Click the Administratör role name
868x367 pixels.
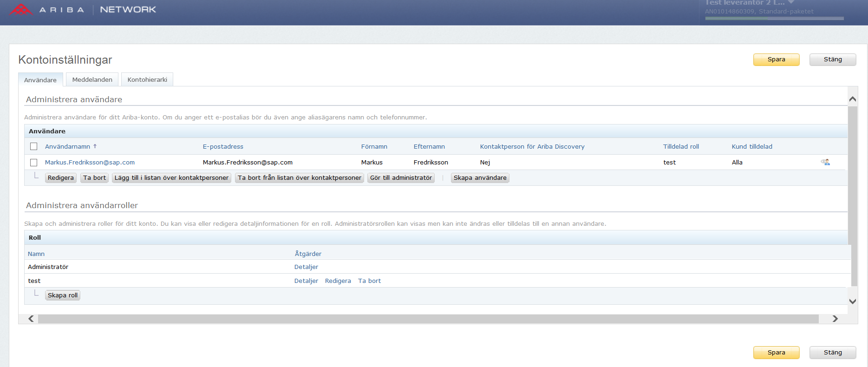(x=48, y=267)
